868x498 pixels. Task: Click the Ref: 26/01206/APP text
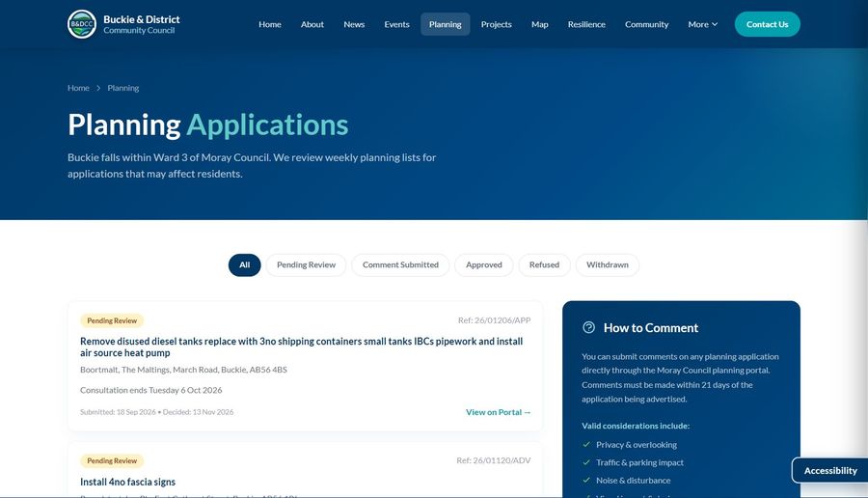click(x=494, y=320)
